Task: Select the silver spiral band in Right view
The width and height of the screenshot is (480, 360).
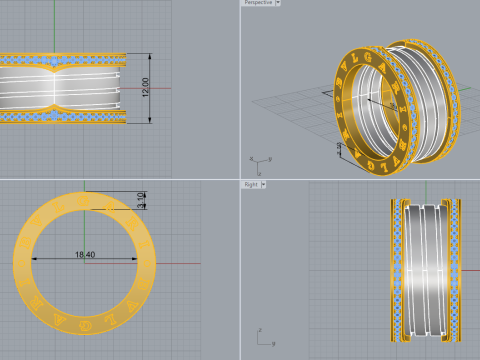Action: [425, 270]
